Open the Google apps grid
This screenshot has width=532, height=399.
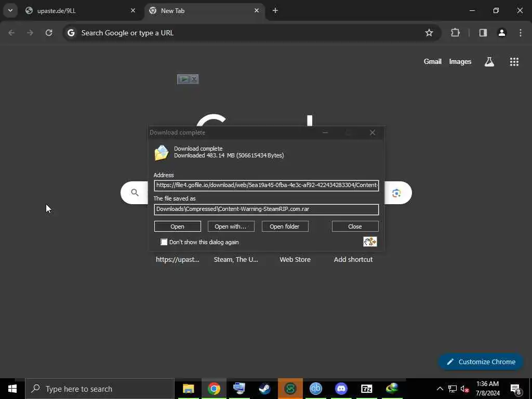[514, 62]
